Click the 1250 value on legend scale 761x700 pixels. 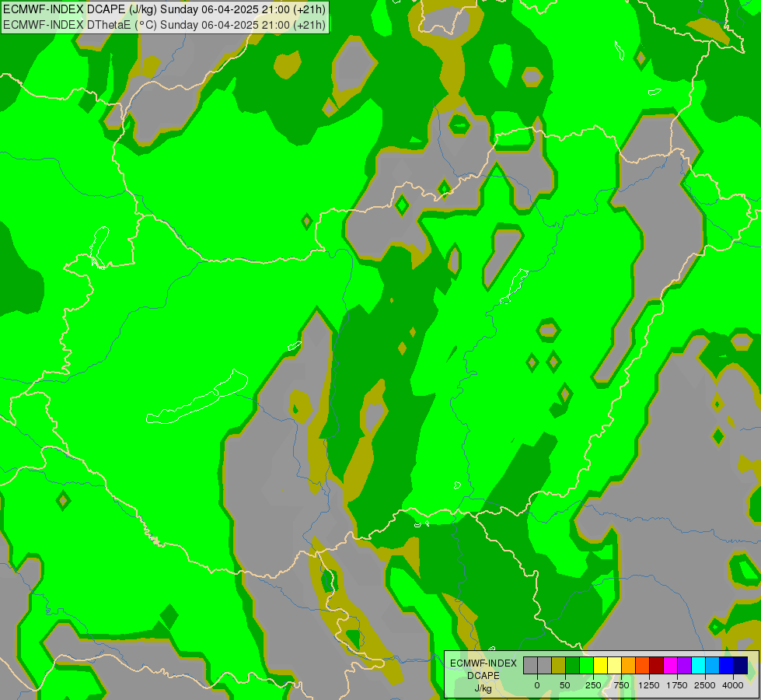[649, 685]
